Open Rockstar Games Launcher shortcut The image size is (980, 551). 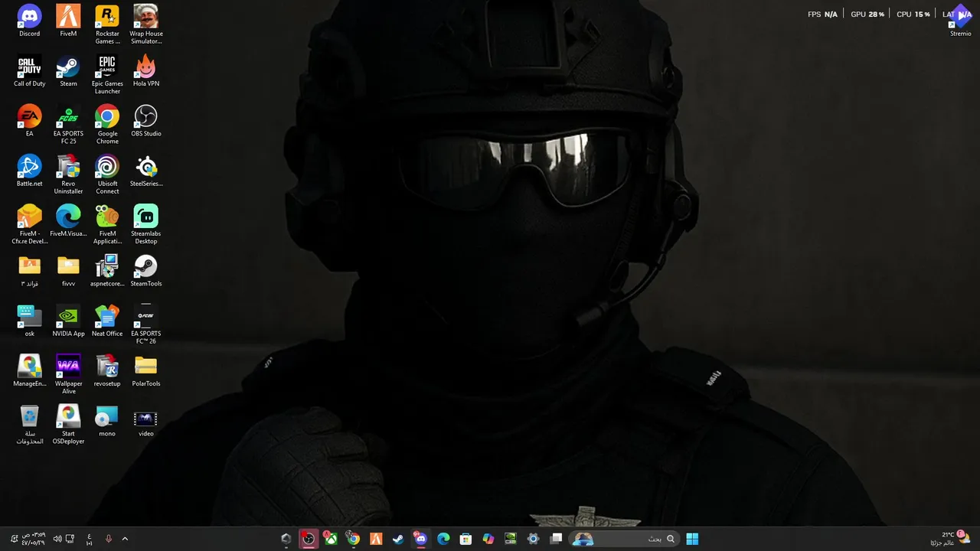pyautogui.click(x=107, y=24)
